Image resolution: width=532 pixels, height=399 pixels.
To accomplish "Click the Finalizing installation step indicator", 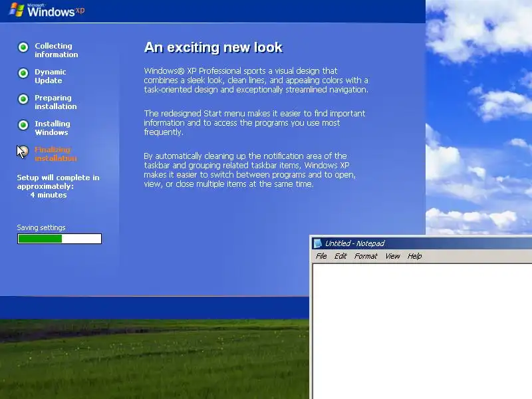I will click(x=23, y=151).
